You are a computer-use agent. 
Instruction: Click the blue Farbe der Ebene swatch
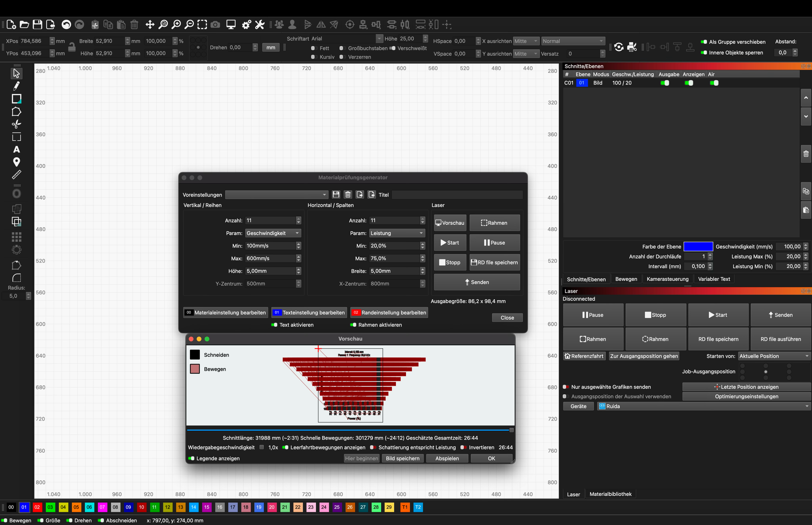698,247
